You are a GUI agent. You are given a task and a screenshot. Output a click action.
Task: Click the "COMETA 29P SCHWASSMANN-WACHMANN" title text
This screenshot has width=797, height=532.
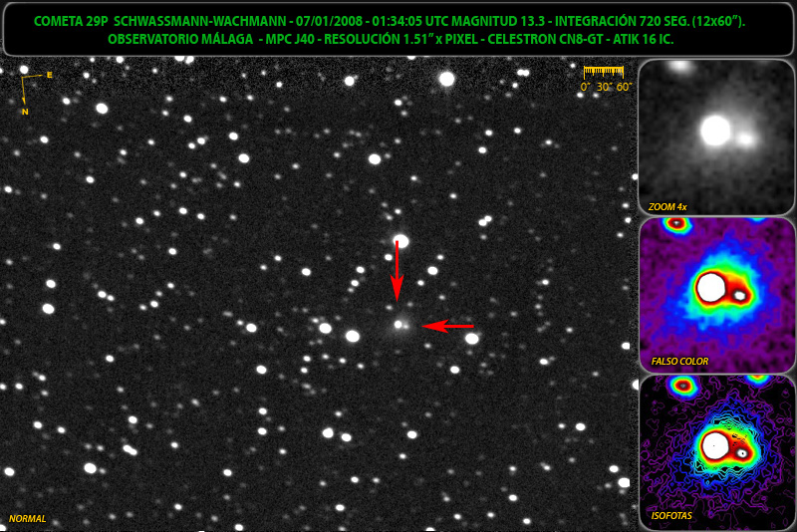[x=160, y=21]
